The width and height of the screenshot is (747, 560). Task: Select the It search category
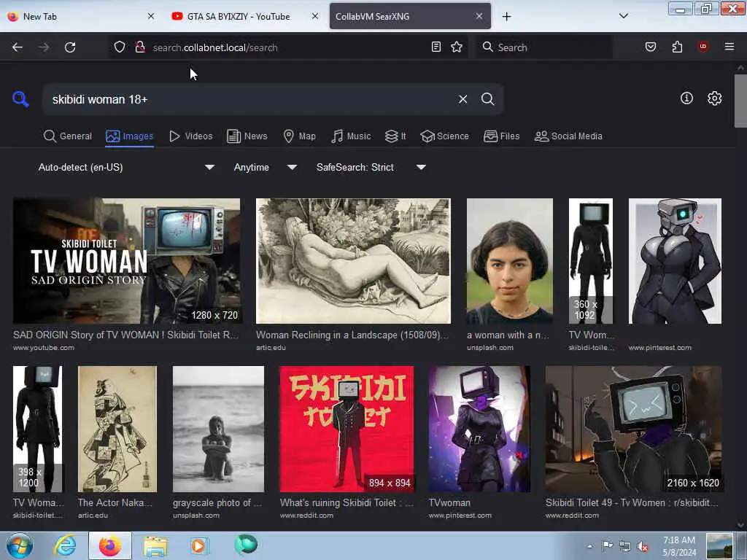tap(395, 136)
